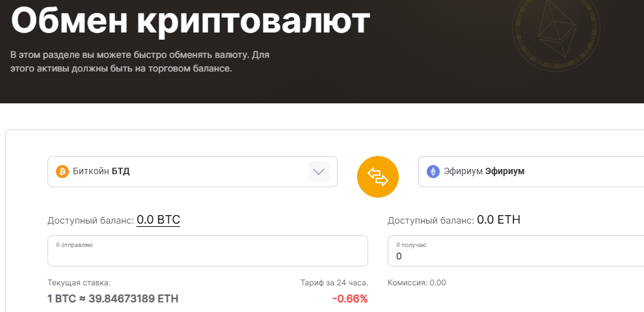Click the underlined 0.0 BTC balance link
Viewport: 644px width, 312px height.
[158, 220]
